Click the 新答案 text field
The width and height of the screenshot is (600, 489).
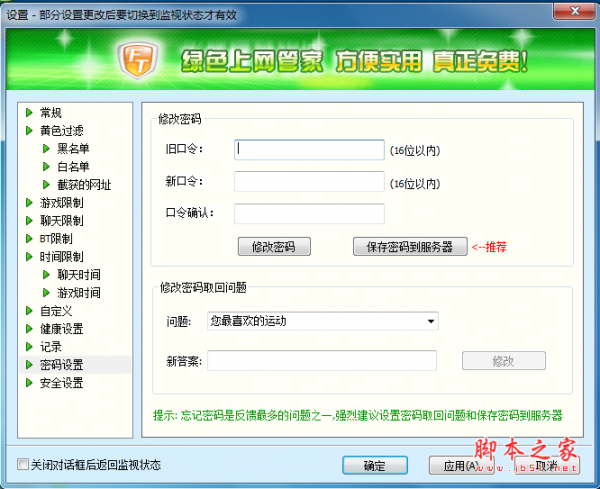click(322, 360)
